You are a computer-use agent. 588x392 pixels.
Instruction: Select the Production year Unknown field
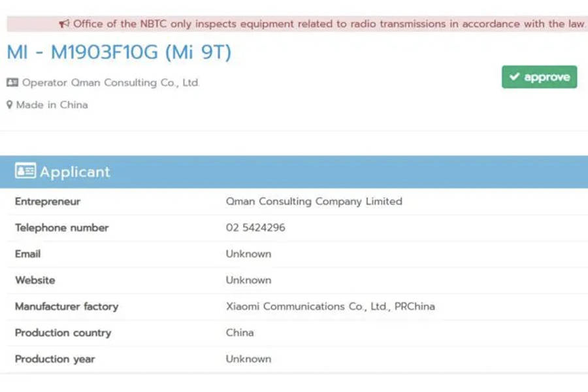tap(248, 359)
